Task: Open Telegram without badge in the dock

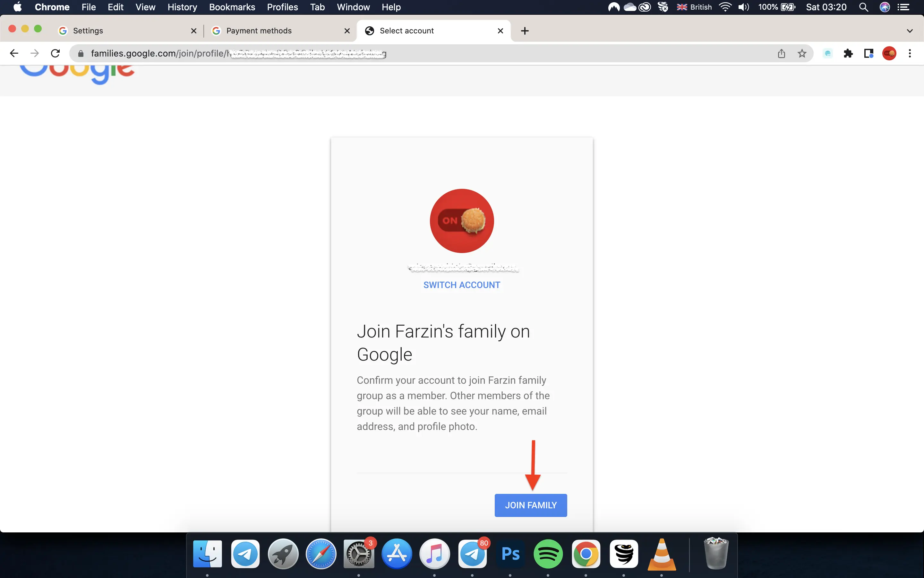Action: coord(245,554)
